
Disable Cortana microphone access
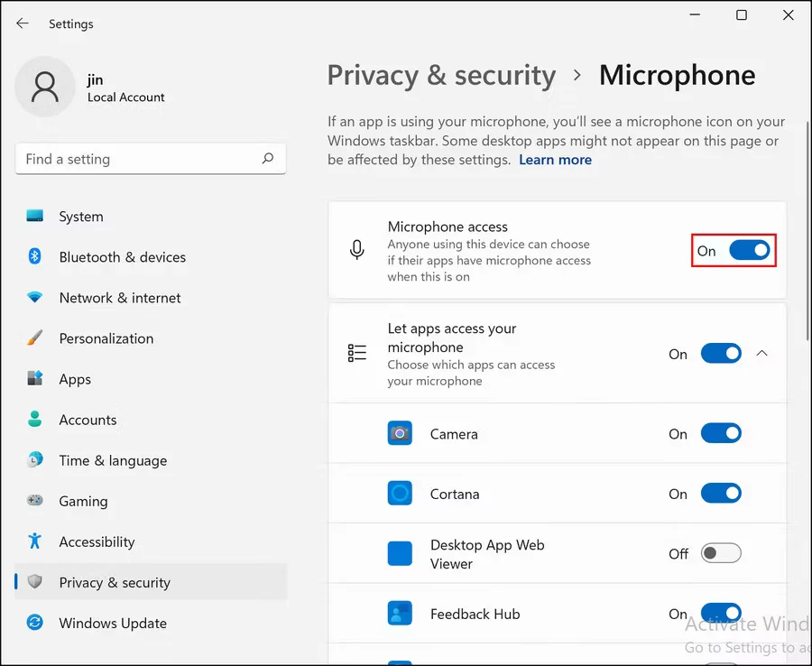pyautogui.click(x=721, y=493)
